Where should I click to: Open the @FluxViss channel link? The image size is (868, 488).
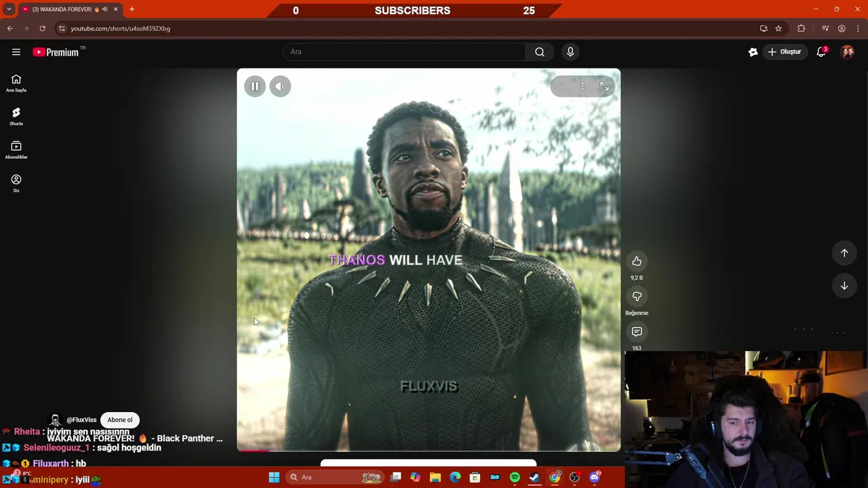pos(81,420)
